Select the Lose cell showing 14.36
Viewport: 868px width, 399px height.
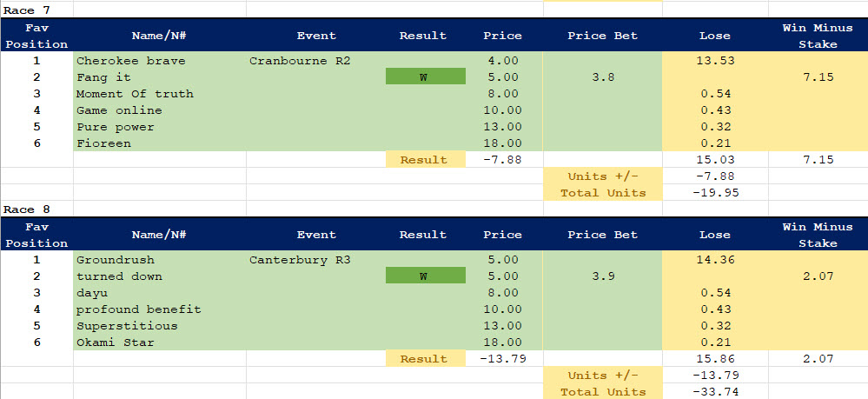(x=715, y=260)
